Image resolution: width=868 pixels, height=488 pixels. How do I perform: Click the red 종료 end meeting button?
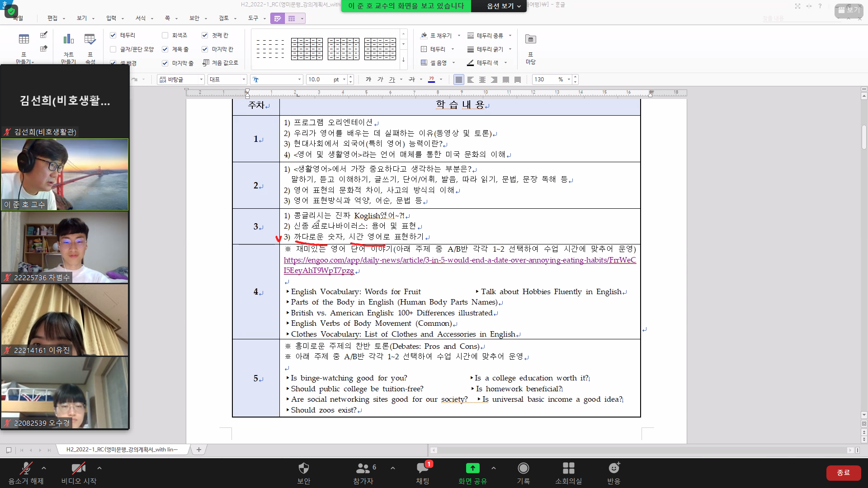(x=843, y=473)
